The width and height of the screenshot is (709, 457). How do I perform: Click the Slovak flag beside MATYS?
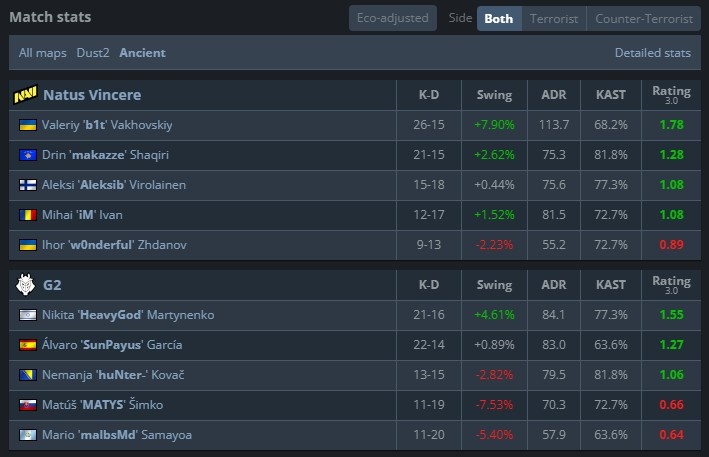point(28,405)
